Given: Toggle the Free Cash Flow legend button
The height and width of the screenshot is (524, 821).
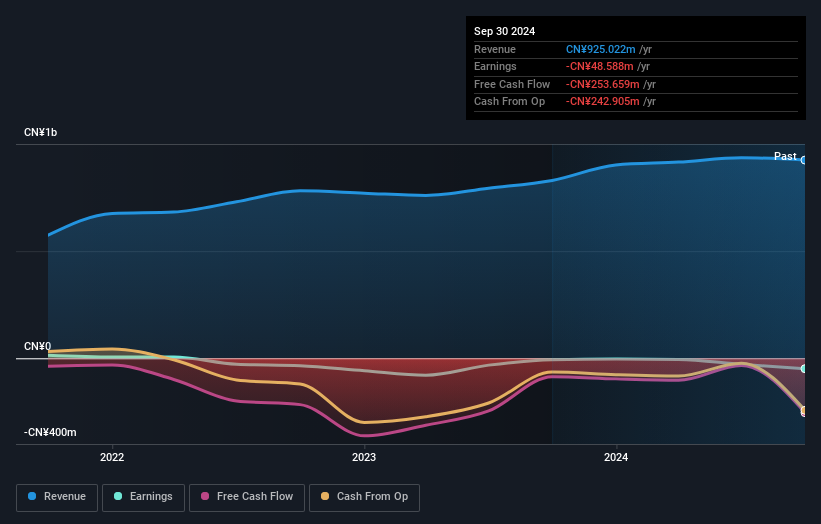Looking at the screenshot, I should (247, 497).
